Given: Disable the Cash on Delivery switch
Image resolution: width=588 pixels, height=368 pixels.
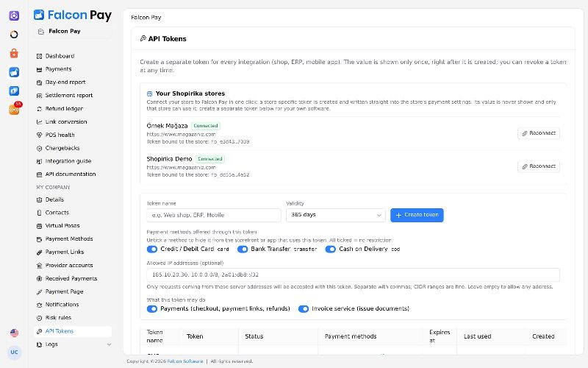Looking at the screenshot, I should click(330, 250).
